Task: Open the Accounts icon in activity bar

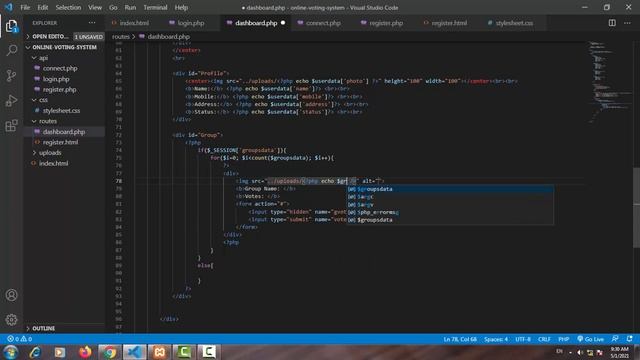Action: [11, 295]
